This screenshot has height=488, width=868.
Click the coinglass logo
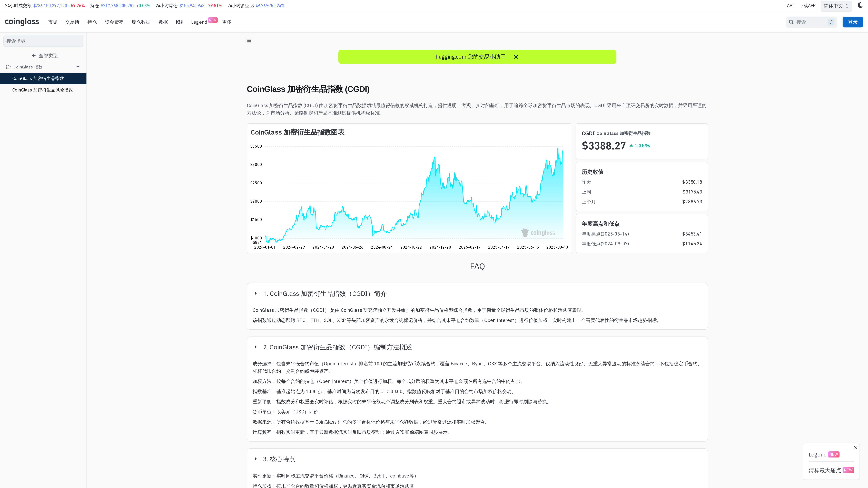[22, 22]
